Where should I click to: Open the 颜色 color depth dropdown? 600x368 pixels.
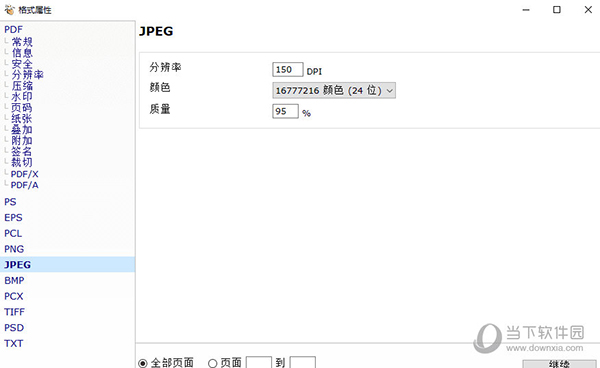coord(334,91)
